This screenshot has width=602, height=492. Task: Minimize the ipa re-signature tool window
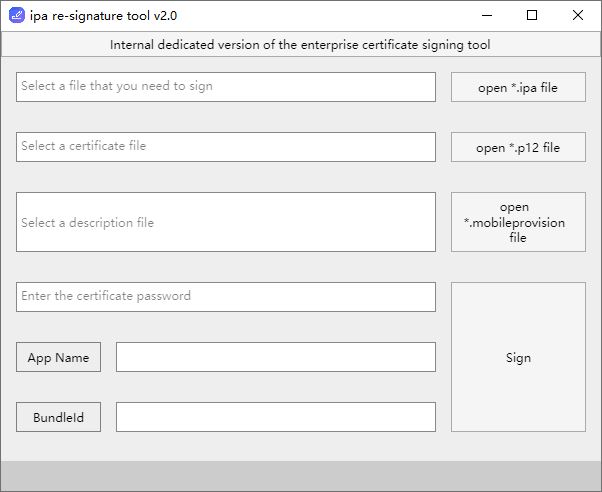[487, 15]
